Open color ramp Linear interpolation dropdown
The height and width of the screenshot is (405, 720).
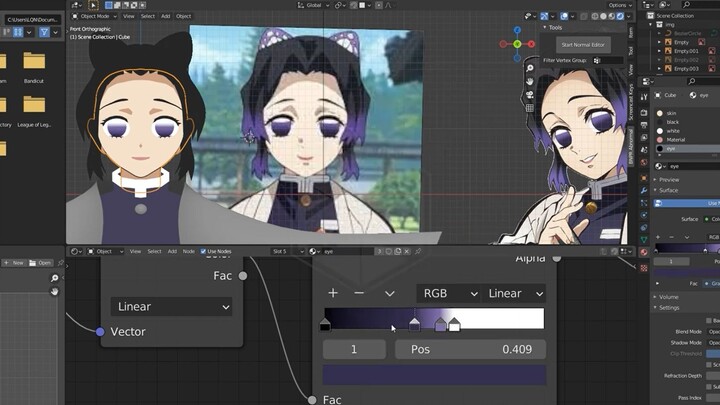(x=514, y=293)
